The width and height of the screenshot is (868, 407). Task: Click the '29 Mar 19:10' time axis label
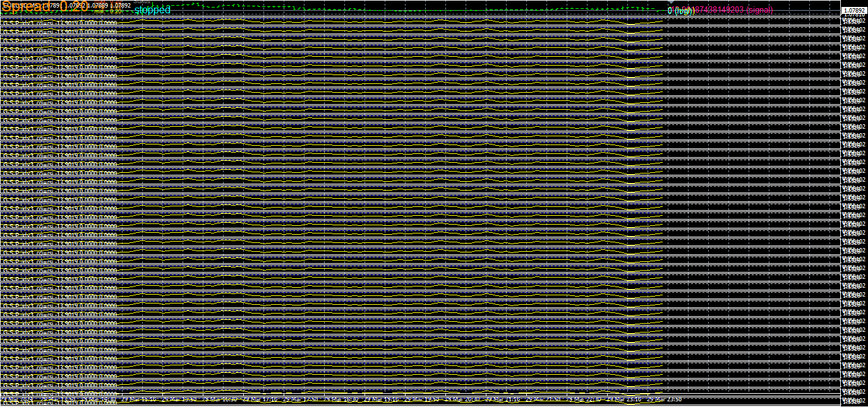pos(383,399)
